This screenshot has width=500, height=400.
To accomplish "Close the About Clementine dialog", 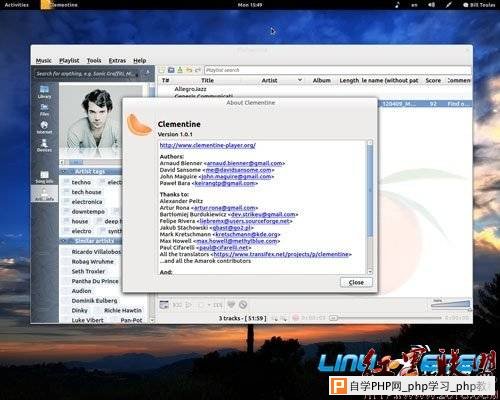I will (x=356, y=282).
